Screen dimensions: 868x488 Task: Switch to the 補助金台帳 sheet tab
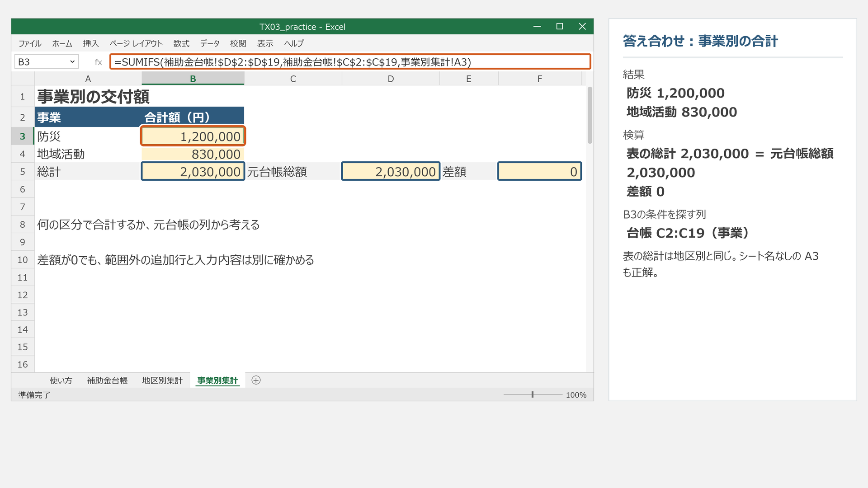point(107,380)
